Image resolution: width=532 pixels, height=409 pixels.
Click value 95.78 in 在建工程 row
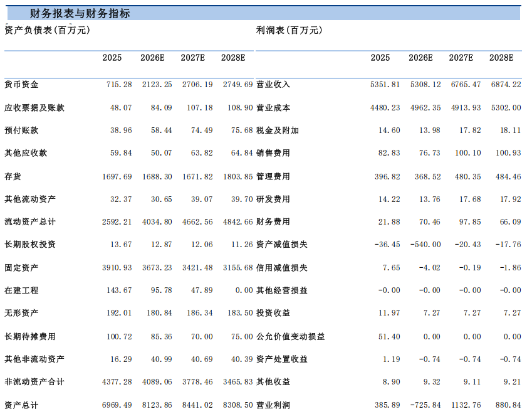pyautogui.click(x=162, y=290)
